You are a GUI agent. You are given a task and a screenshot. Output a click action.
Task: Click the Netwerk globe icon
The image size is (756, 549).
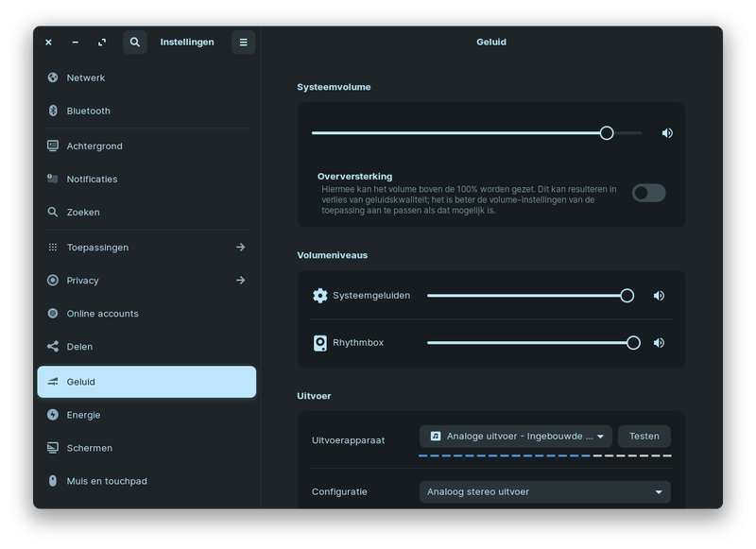pos(53,77)
